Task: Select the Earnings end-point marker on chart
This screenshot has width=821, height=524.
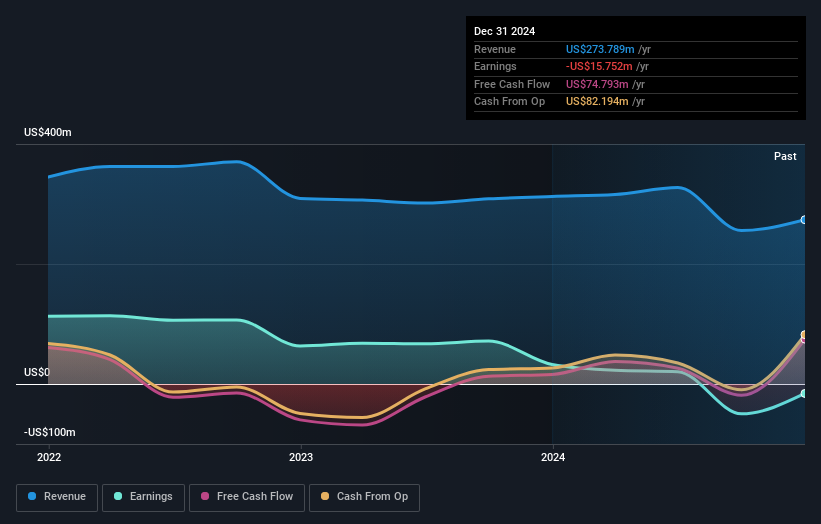Action: click(804, 394)
